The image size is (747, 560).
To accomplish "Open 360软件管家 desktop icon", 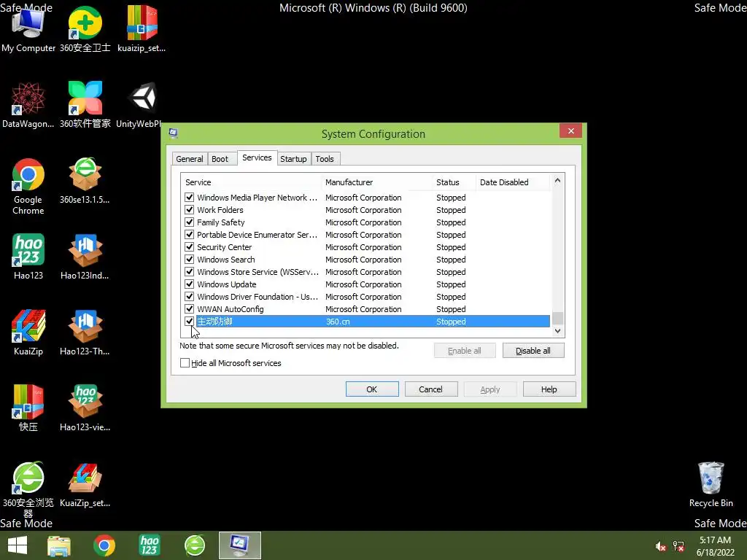I will (x=85, y=105).
